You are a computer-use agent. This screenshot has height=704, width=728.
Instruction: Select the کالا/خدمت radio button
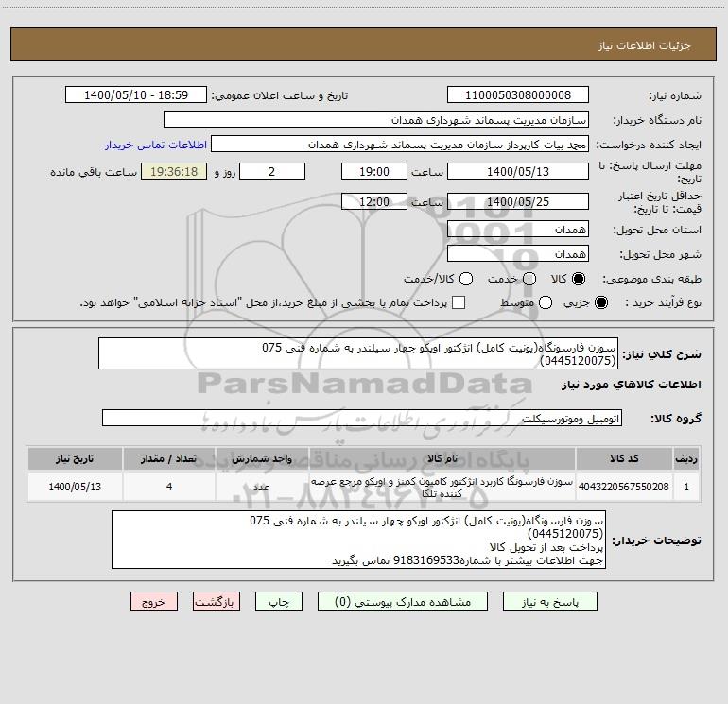tap(466, 279)
